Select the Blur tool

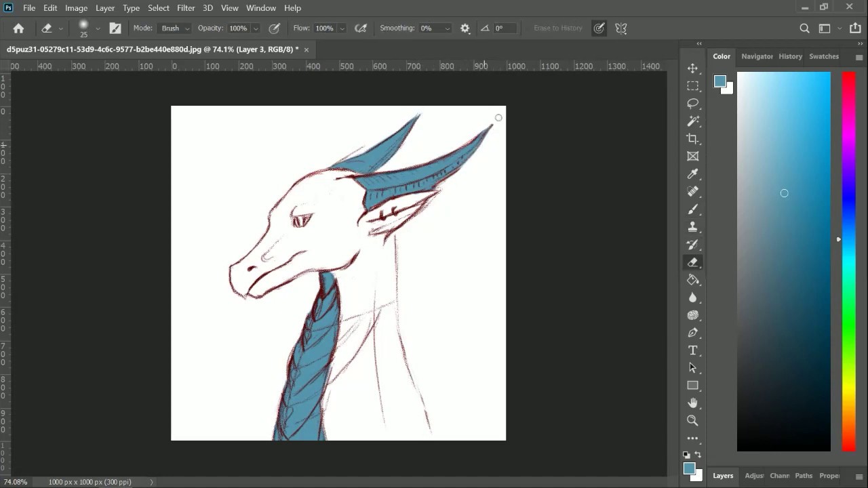click(x=692, y=298)
